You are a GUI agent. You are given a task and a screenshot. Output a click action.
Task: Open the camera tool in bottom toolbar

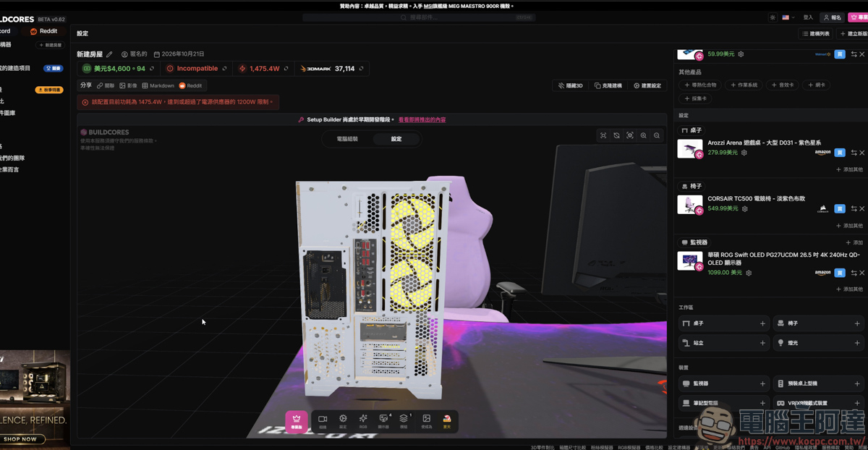point(323,421)
